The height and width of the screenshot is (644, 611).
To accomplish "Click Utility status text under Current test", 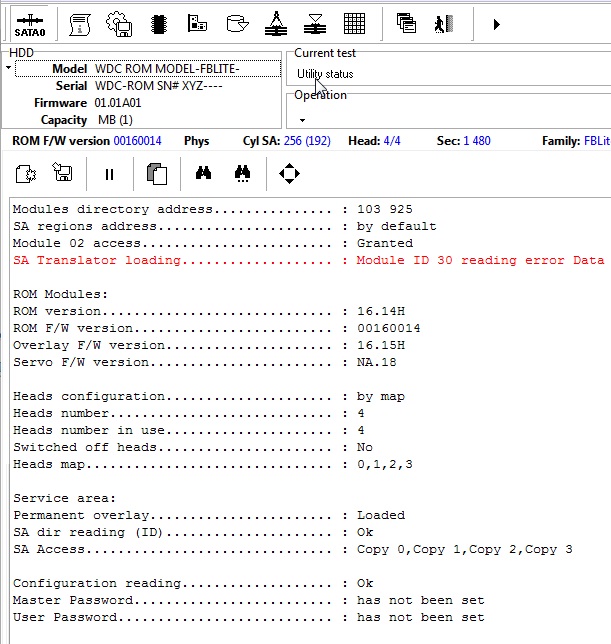I will [325, 74].
